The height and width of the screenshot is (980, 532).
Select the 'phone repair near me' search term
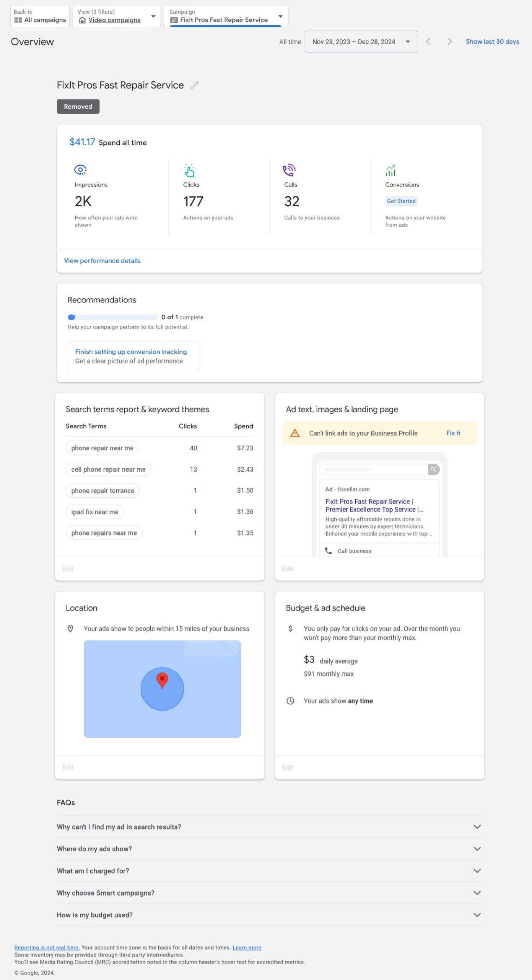tap(102, 448)
